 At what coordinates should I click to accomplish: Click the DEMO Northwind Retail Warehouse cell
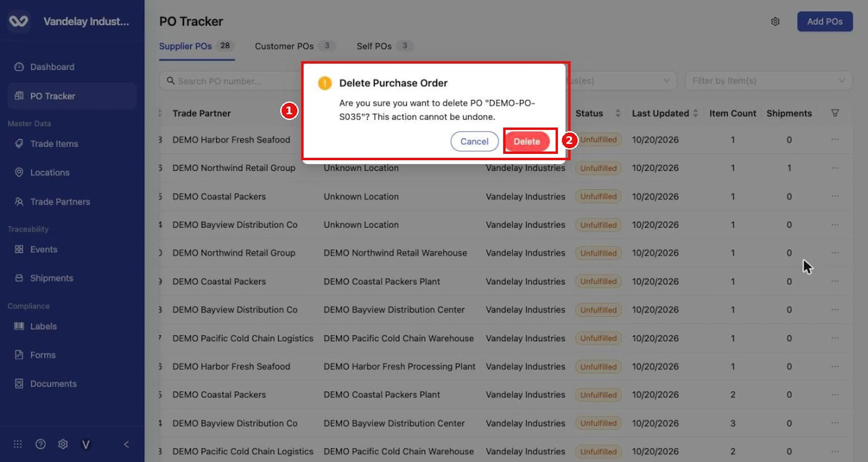coord(395,253)
